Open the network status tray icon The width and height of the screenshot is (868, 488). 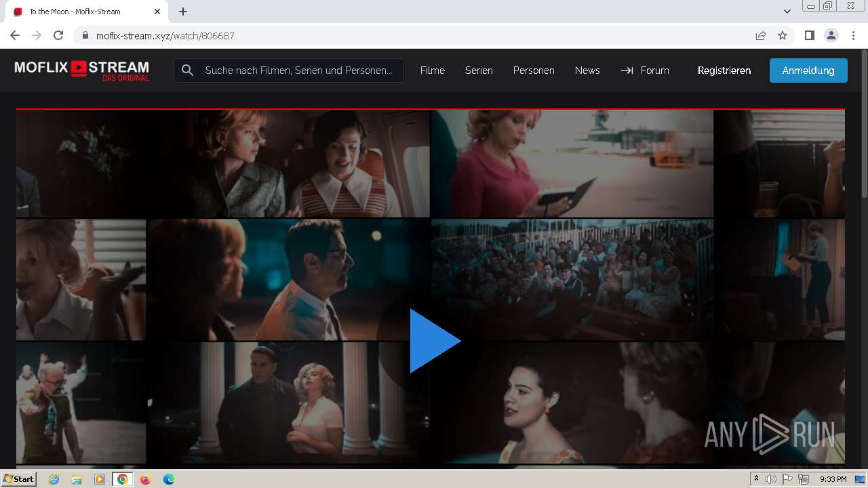pos(804,479)
